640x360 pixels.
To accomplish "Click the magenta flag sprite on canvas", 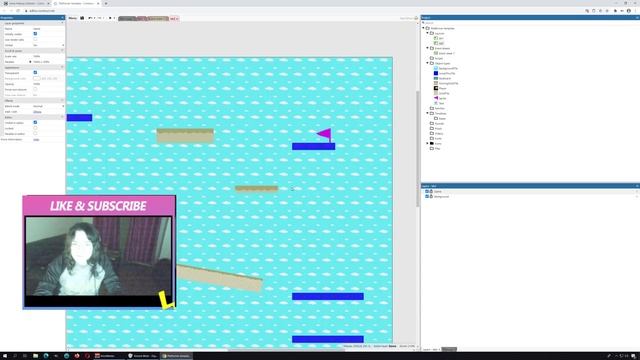I will [x=325, y=134].
